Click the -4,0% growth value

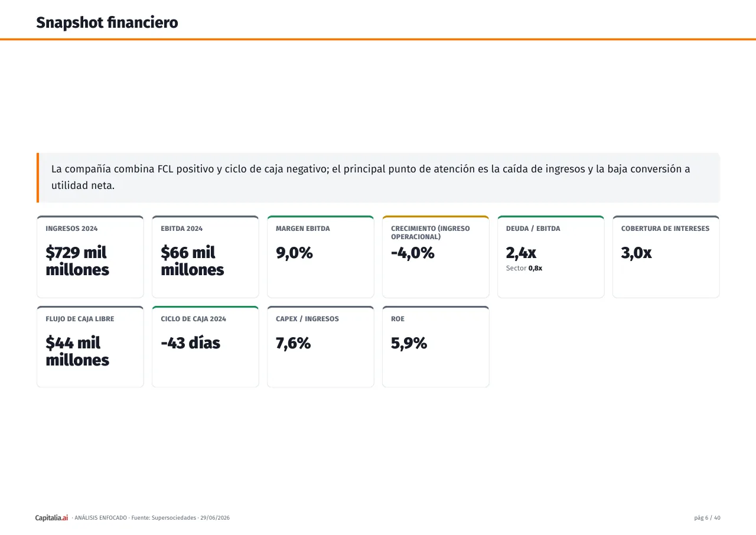(413, 253)
